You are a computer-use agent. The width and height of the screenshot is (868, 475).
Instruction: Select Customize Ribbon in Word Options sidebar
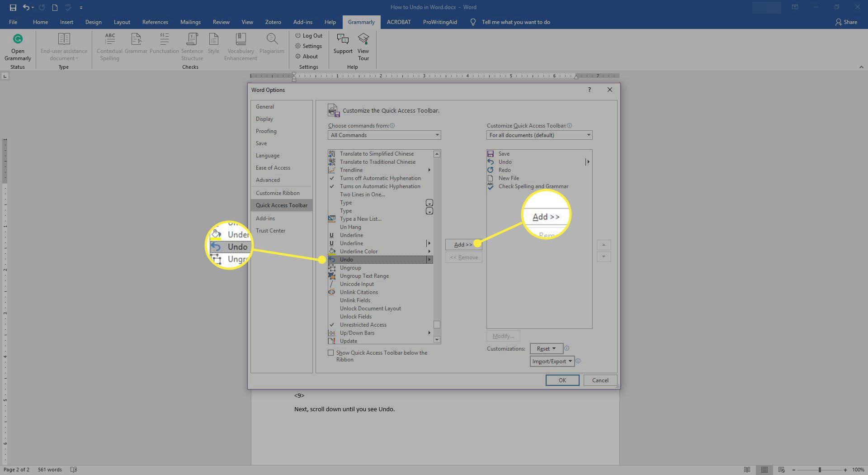[x=281, y=193]
